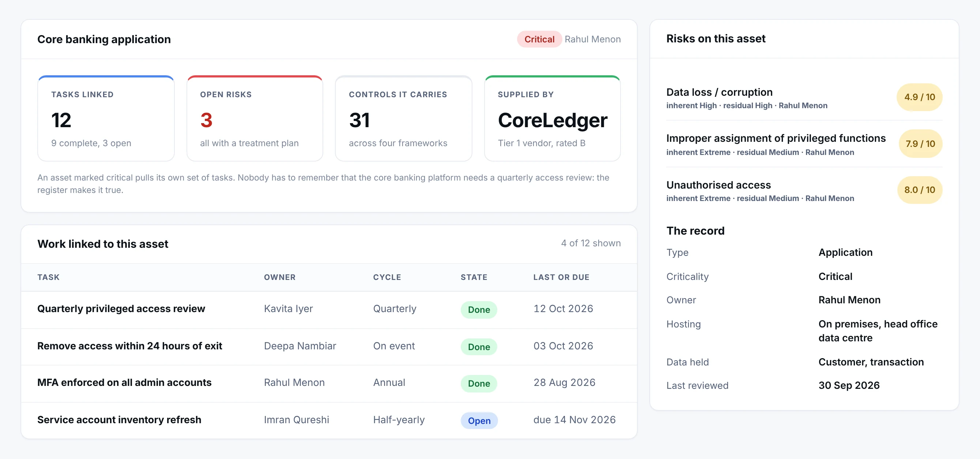Click the date 28 Aug 2026
The width and height of the screenshot is (980, 459).
pyautogui.click(x=564, y=382)
